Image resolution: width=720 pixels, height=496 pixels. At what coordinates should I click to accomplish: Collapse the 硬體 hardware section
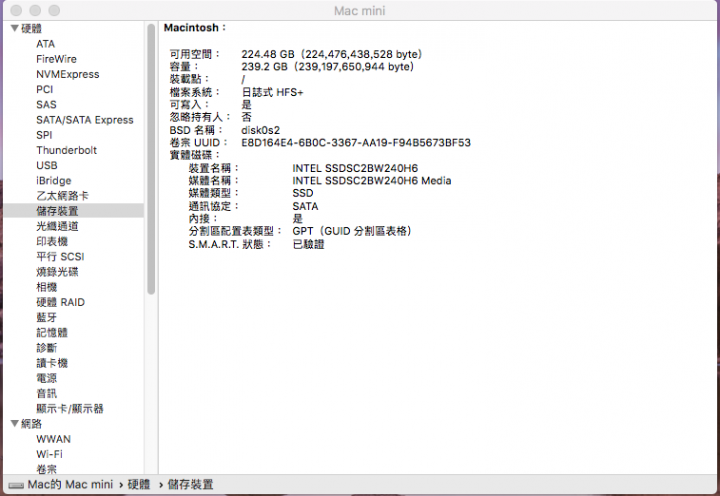15,28
